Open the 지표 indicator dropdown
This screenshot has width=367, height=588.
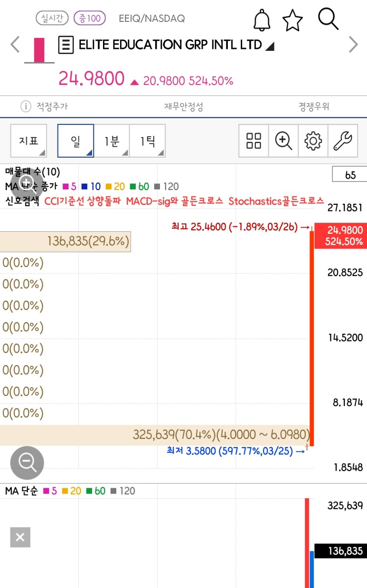tap(28, 141)
